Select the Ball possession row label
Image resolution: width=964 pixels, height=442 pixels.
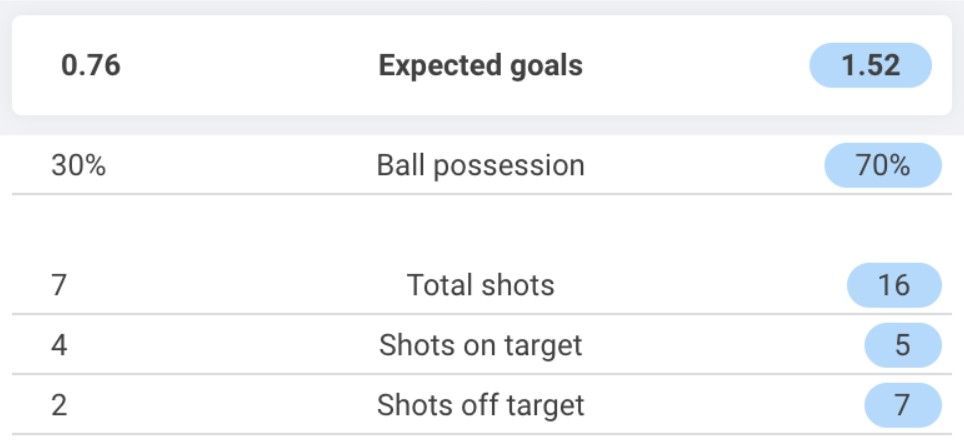(x=480, y=165)
